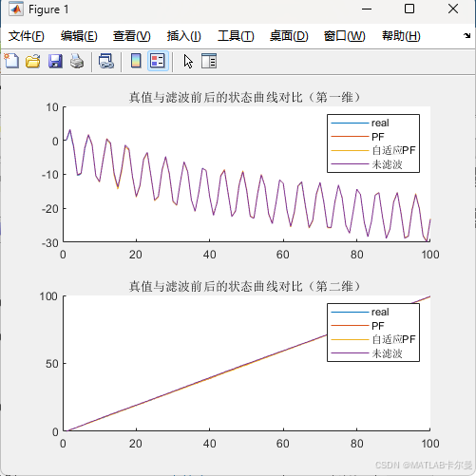Close the Figure 1 window
Screen dimensions: 476x476
[x=453, y=9]
